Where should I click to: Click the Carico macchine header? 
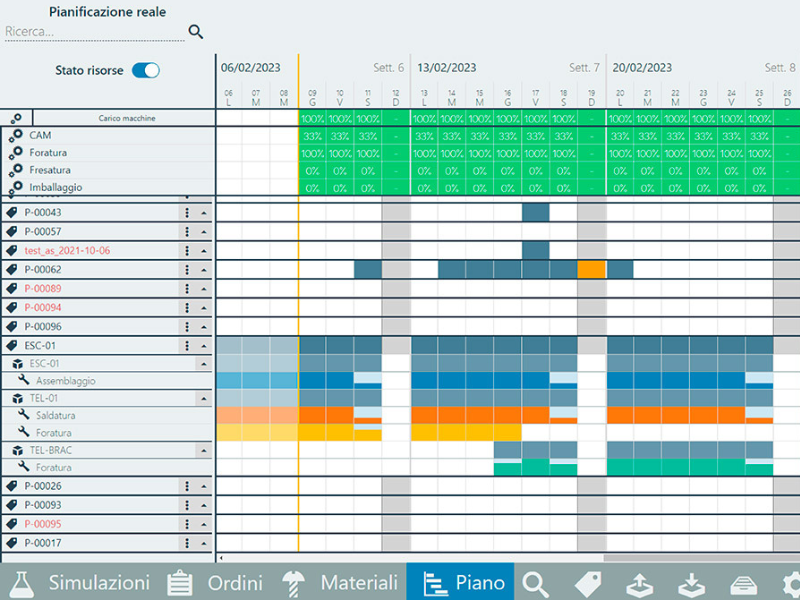point(127,118)
